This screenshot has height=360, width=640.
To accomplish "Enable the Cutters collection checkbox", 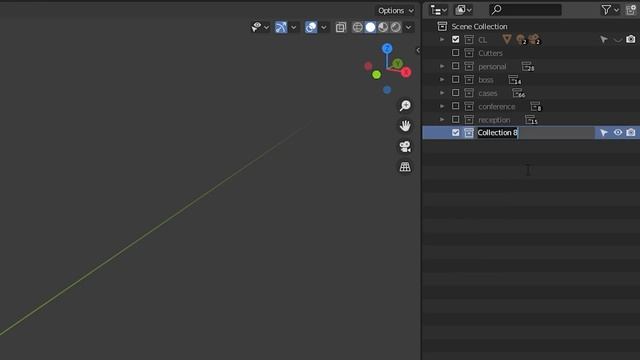I will coord(456,53).
